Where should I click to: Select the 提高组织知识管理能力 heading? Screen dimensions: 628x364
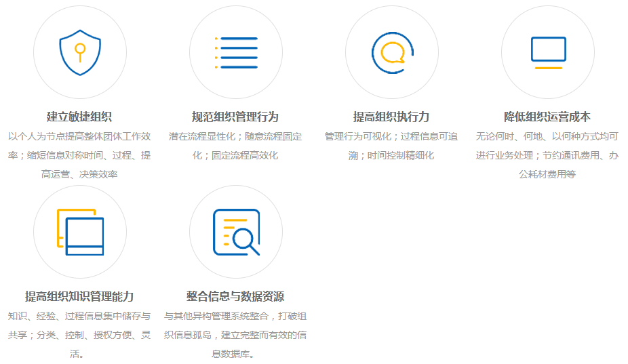click(x=79, y=296)
